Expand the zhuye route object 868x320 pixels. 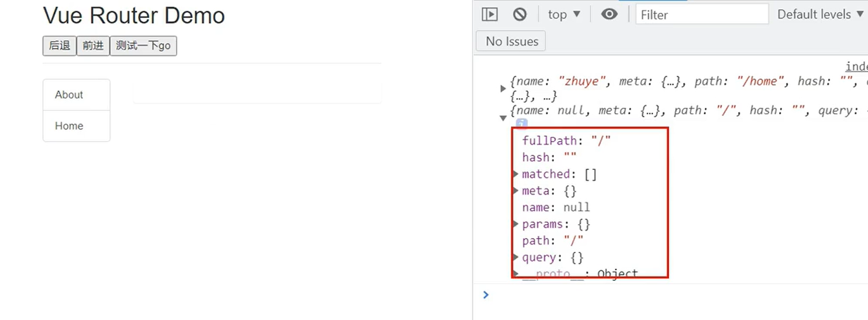[503, 88]
